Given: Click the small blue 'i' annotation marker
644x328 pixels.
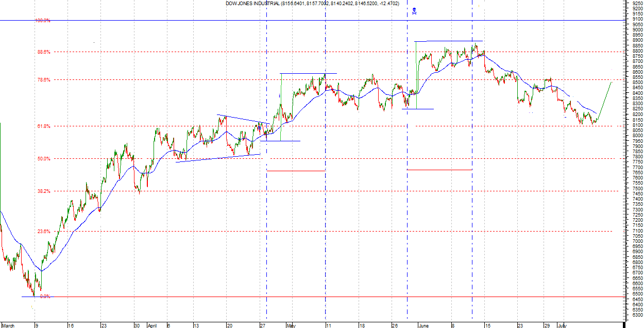Looking at the screenshot, I should coord(279,96).
